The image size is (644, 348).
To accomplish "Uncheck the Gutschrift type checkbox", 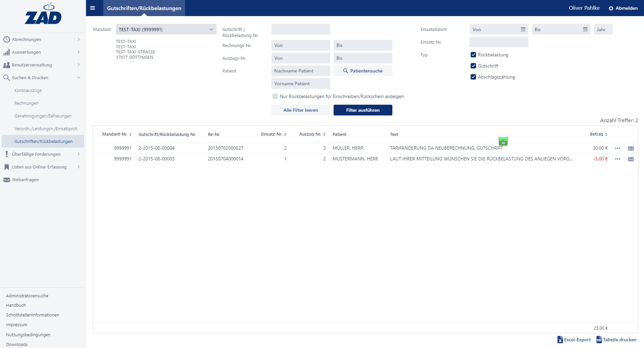I will point(473,66).
